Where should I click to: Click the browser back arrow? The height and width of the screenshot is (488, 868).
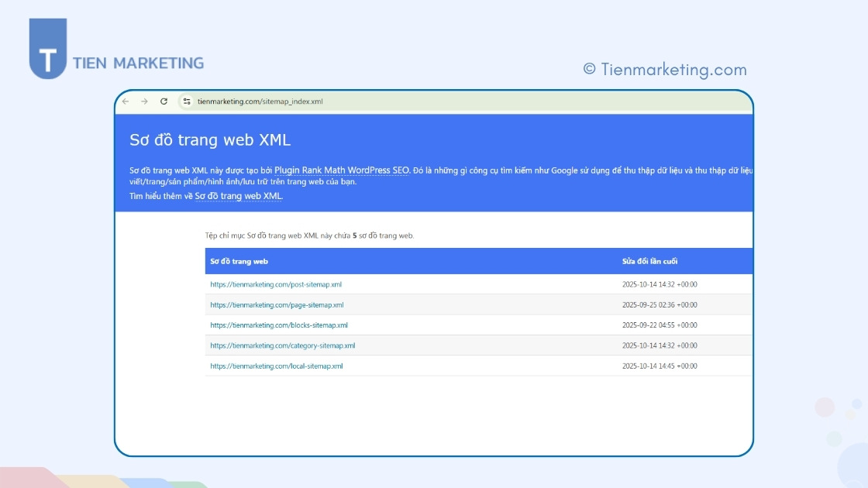(126, 101)
